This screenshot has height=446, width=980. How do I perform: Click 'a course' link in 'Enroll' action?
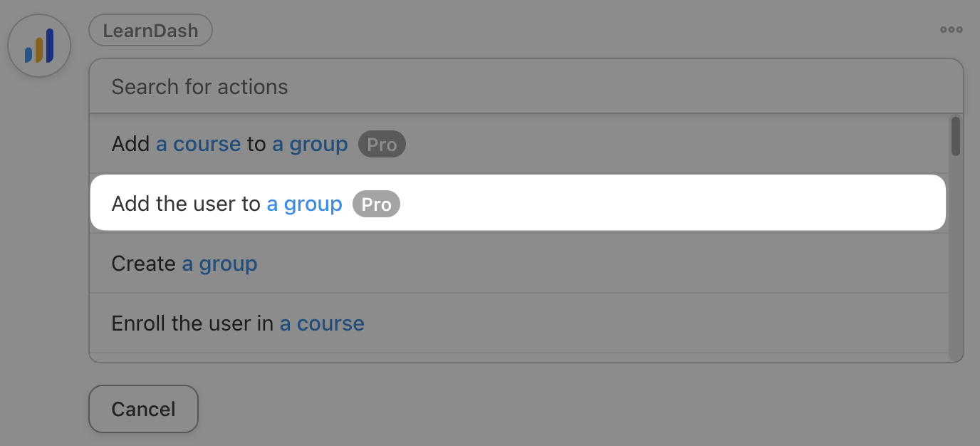coord(322,323)
